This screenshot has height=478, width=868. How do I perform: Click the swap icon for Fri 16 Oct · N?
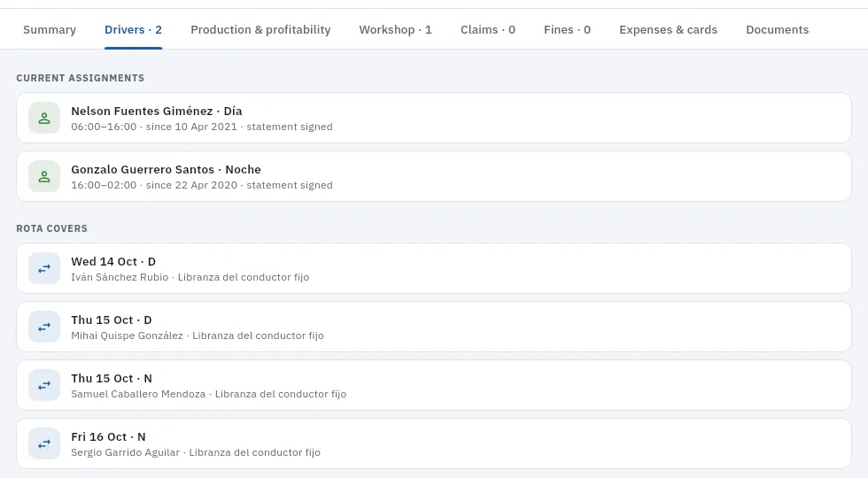(44, 443)
